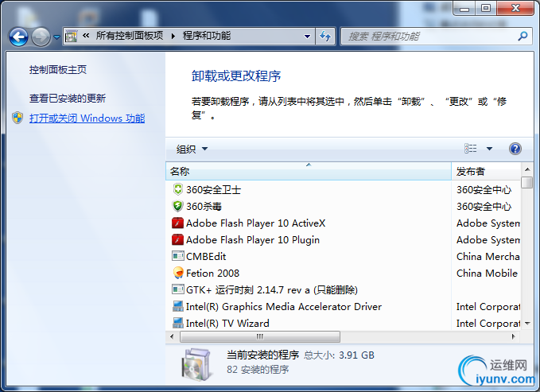Select GTK+ 运行时刻 2.14.7 rev a entry
540x392 pixels.
click(x=272, y=289)
